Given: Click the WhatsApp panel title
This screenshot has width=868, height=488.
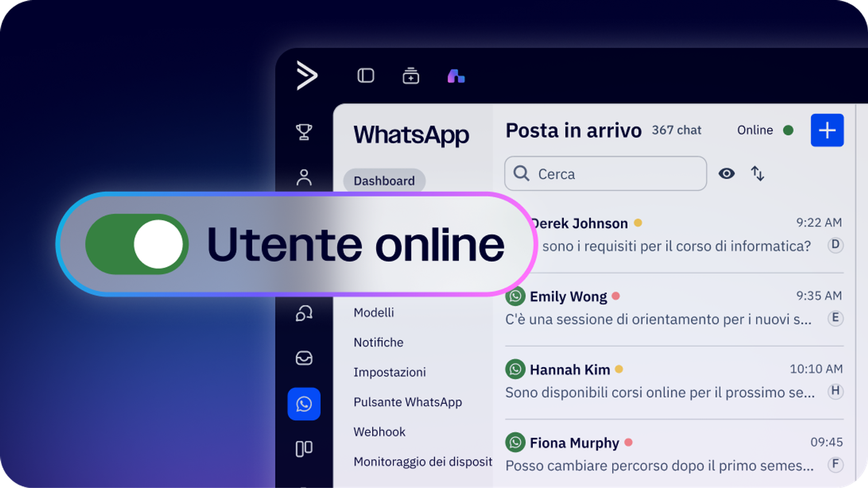Looking at the screenshot, I should (411, 135).
